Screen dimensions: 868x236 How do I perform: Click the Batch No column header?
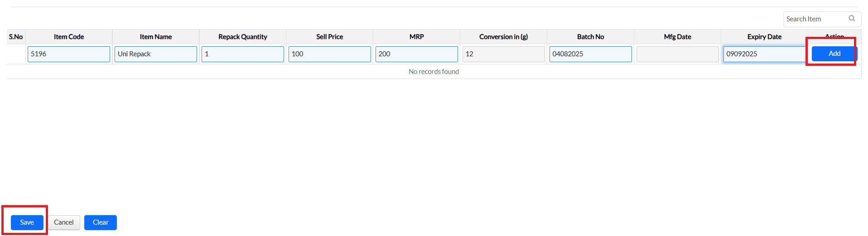click(x=590, y=37)
